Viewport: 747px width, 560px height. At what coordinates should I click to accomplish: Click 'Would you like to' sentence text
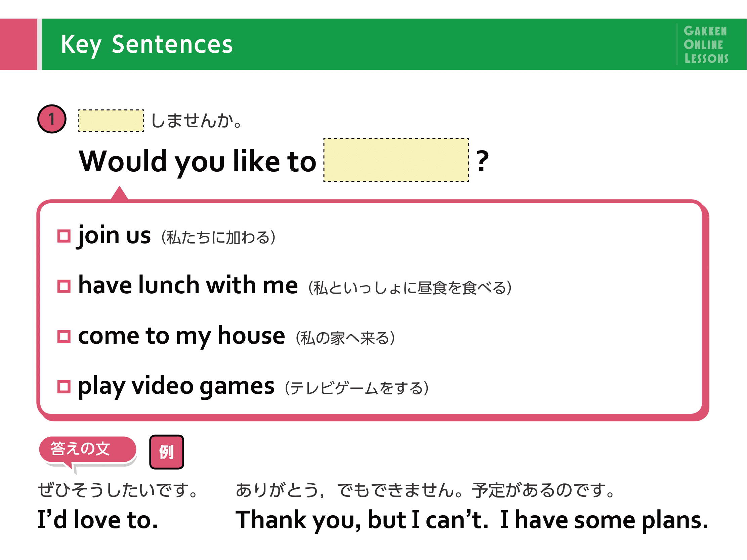(x=198, y=162)
